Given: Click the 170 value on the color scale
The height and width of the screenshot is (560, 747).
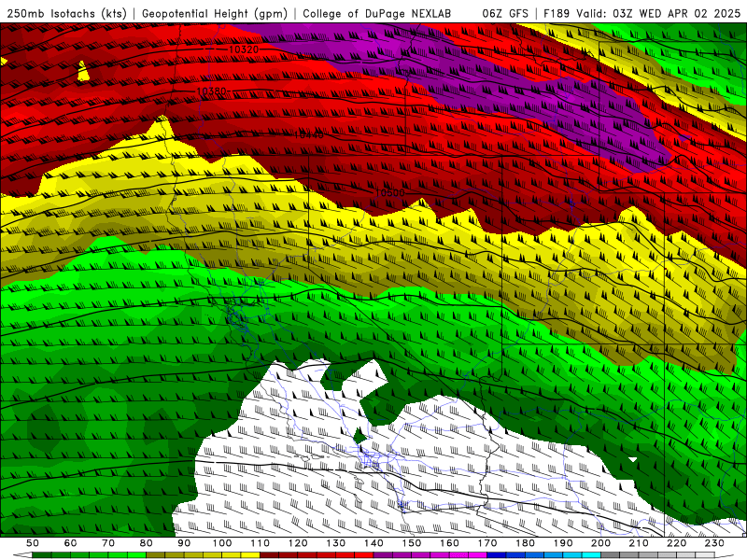Looking at the screenshot, I should coord(486,543).
